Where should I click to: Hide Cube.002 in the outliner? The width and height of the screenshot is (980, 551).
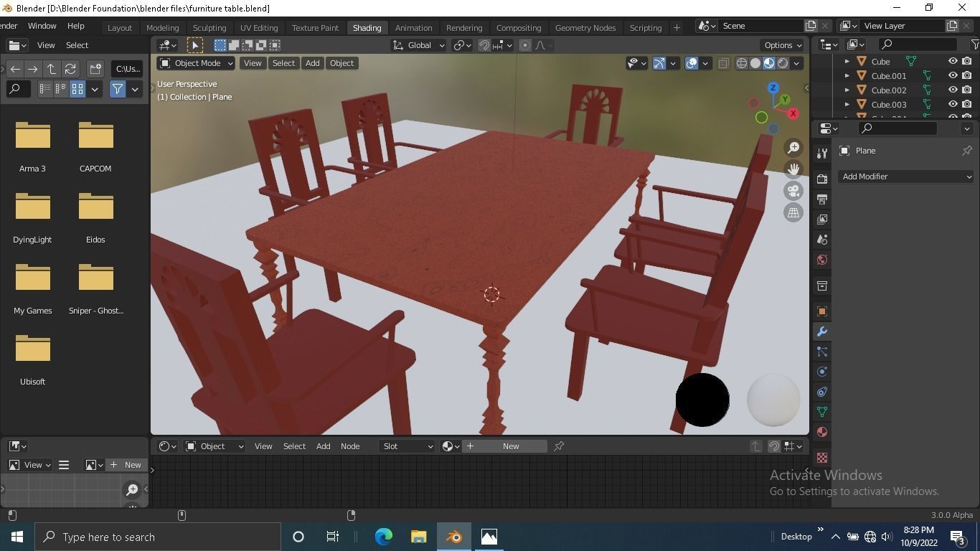[x=953, y=90]
